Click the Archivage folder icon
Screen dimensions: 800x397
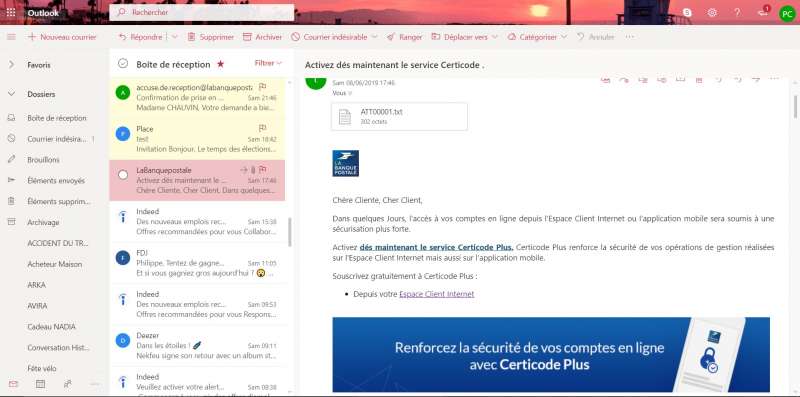coord(11,222)
